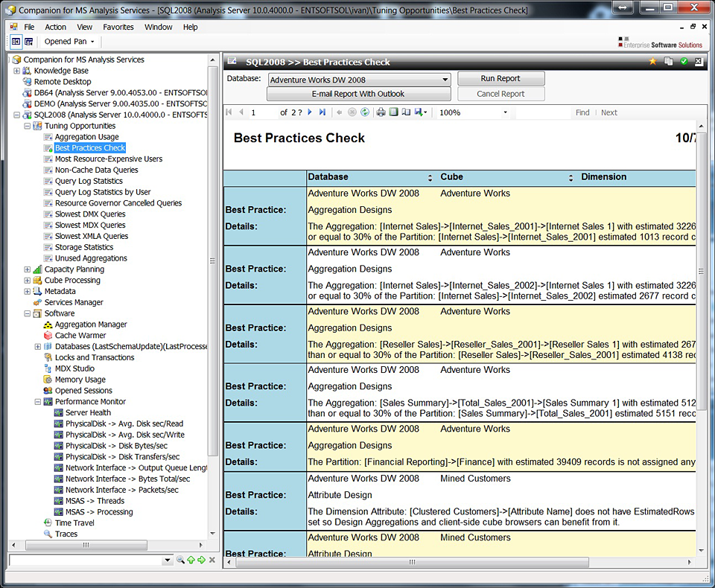The image size is (715, 588).
Task: Close the Best Practices Check pane
Action: 699,62
